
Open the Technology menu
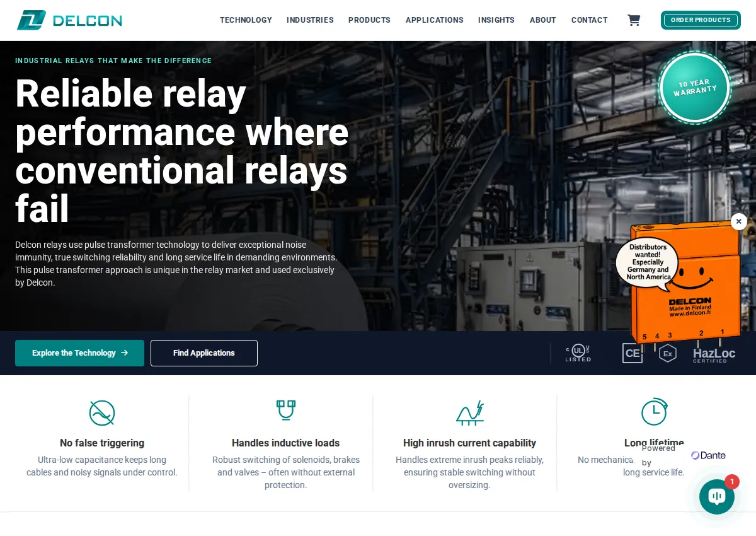tap(246, 20)
